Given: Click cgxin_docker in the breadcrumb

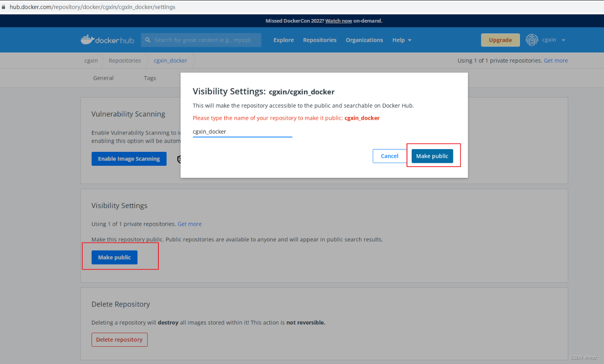Looking at the screenshot, I should click(x=171, y=60).
